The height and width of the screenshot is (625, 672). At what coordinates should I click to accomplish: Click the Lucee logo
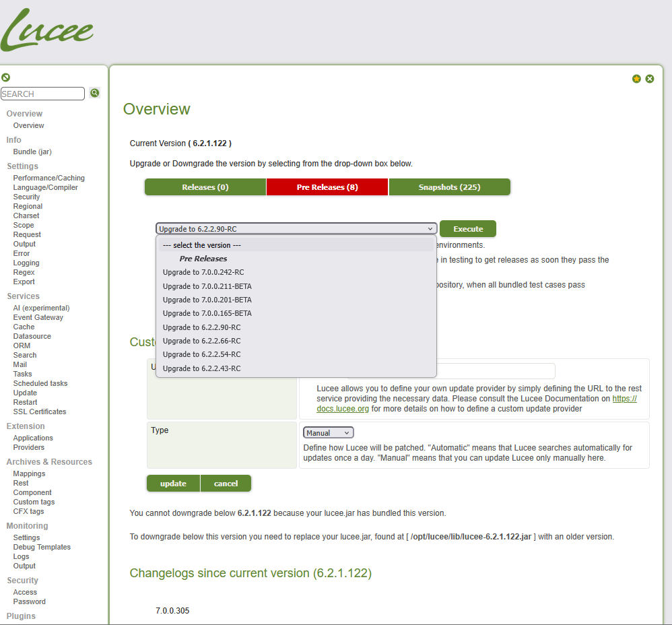(x=46, y=30)
